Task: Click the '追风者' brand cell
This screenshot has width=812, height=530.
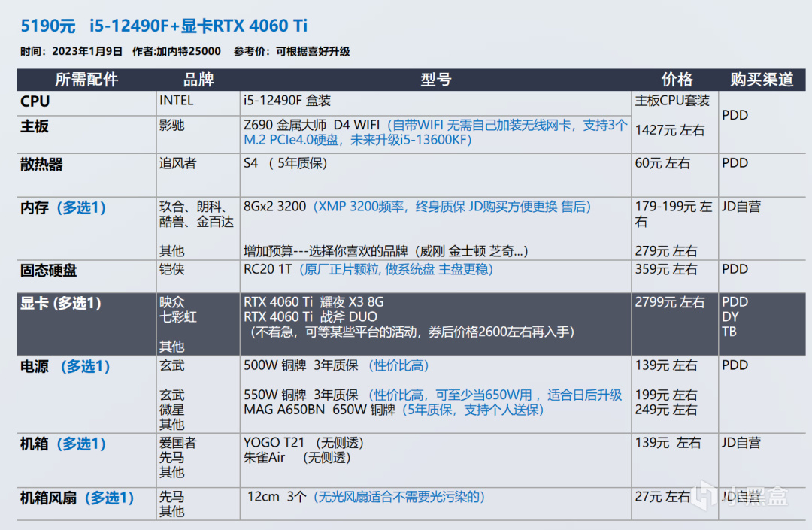Action: (x=177, y=164)
